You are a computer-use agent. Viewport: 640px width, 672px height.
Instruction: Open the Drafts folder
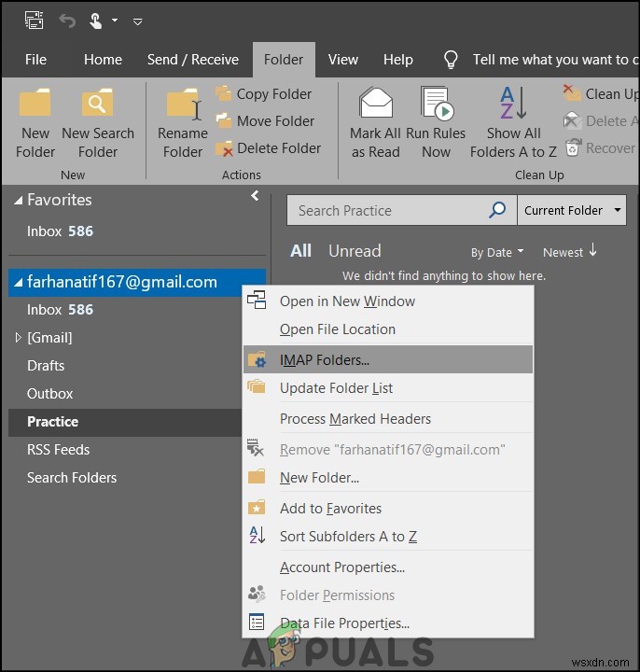click(x=46, y=366)
